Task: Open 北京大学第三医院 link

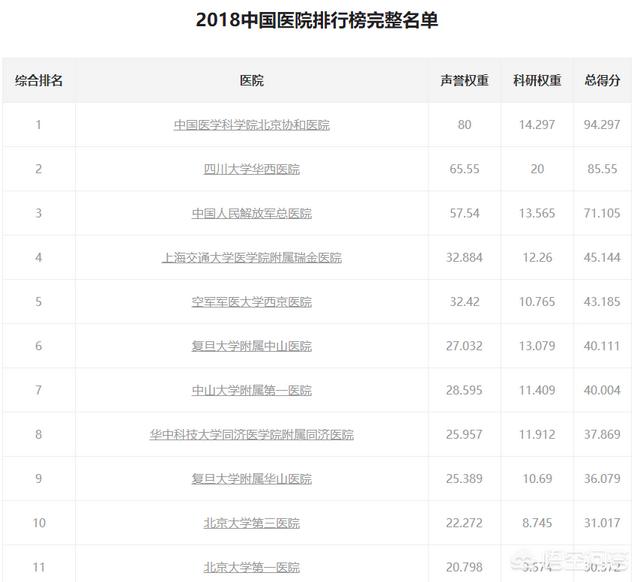Action: [x=252, y=523]
